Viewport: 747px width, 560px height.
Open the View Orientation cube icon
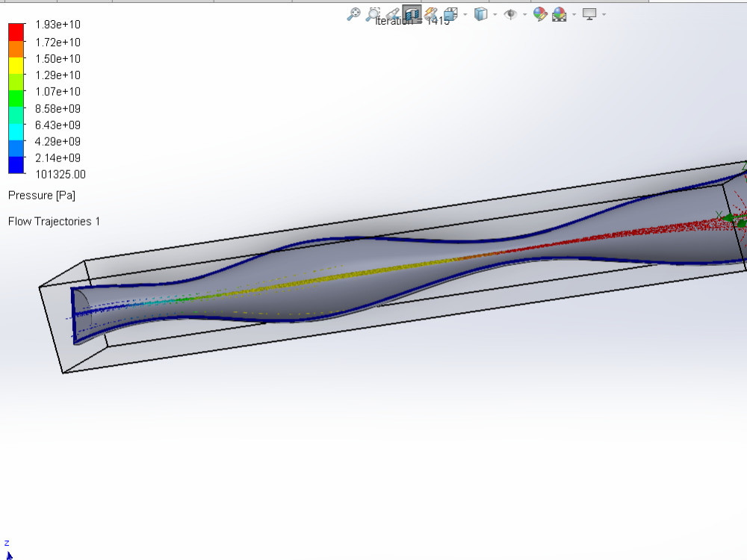coord(450,13)
